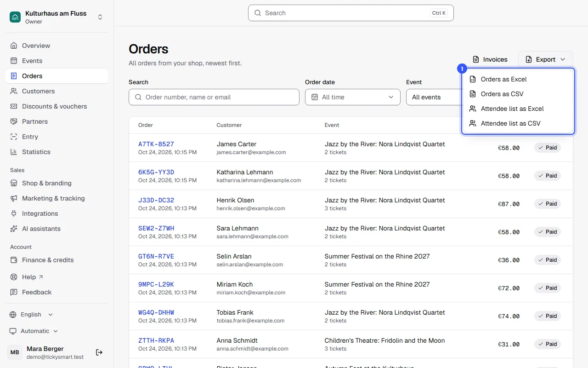The width and height of the screenshot is (588, 368).
Task: Go to Events in the sidebar
Action: (x=57, y=61)
